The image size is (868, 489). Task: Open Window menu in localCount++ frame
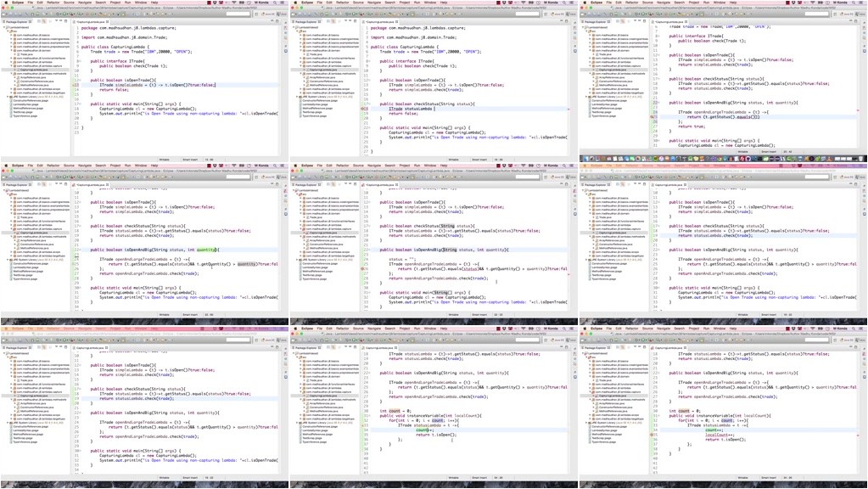(720, 328)
